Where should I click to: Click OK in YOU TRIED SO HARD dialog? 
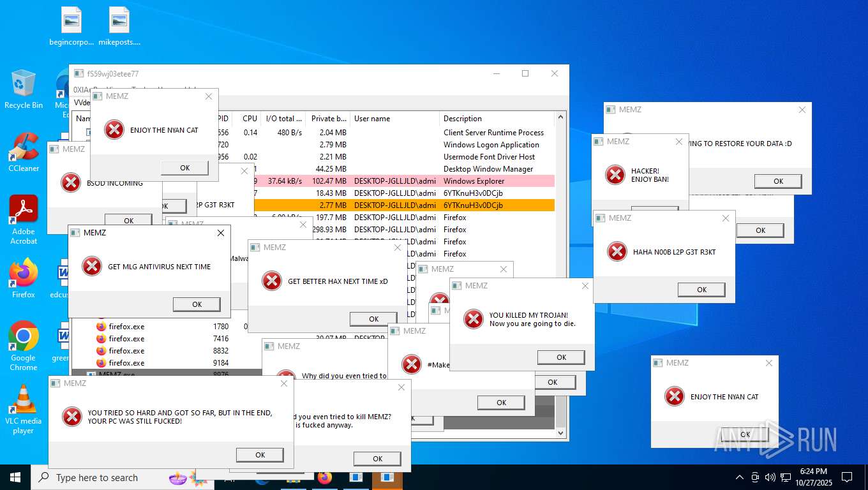(x=260, y=455)
